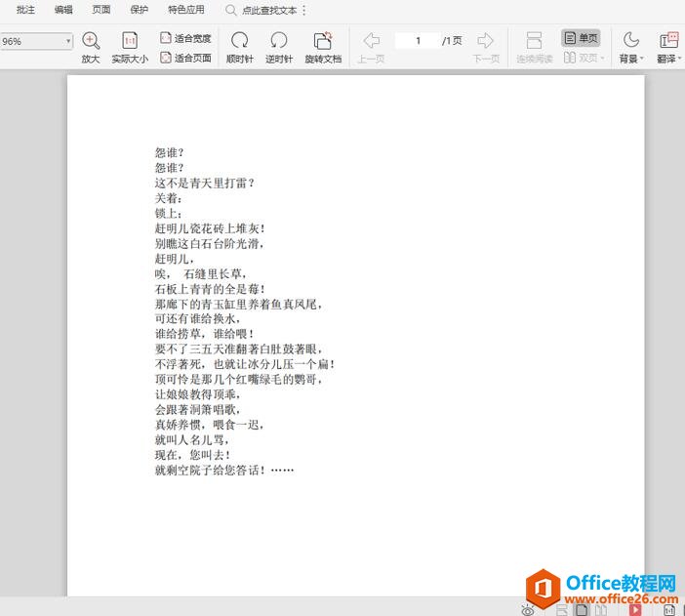Click the actual size (实际大小) icon
Image resolution: width=685 pixels, height=616 pixels.
click(x=130, y=41)
